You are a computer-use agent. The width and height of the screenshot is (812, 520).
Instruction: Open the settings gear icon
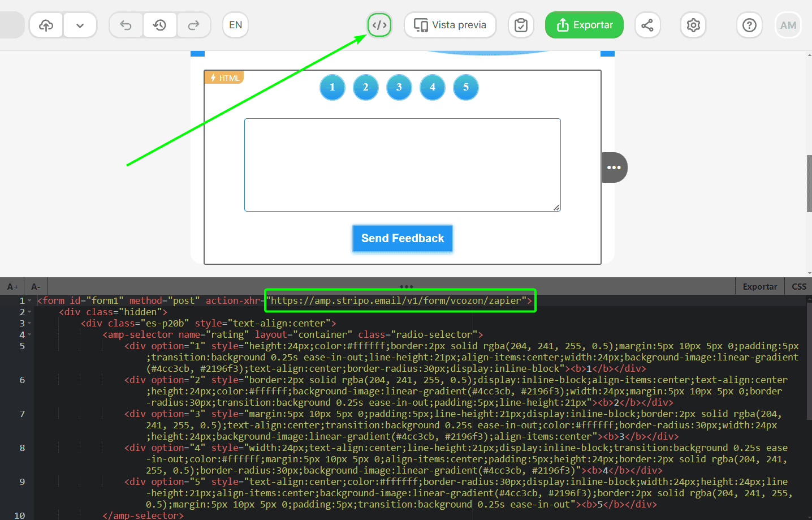693,25
